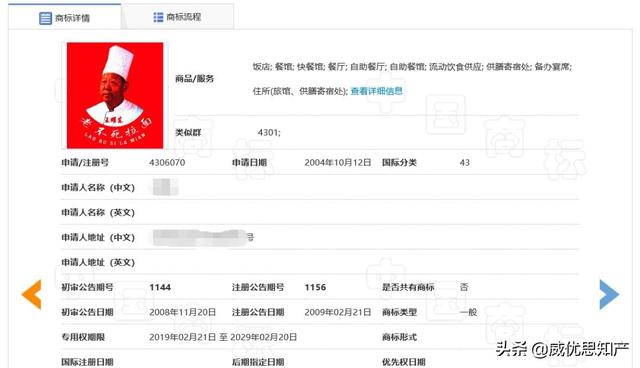Click the 初审公告期号 label
Screen dimensions: 640x368
point(87,287)
